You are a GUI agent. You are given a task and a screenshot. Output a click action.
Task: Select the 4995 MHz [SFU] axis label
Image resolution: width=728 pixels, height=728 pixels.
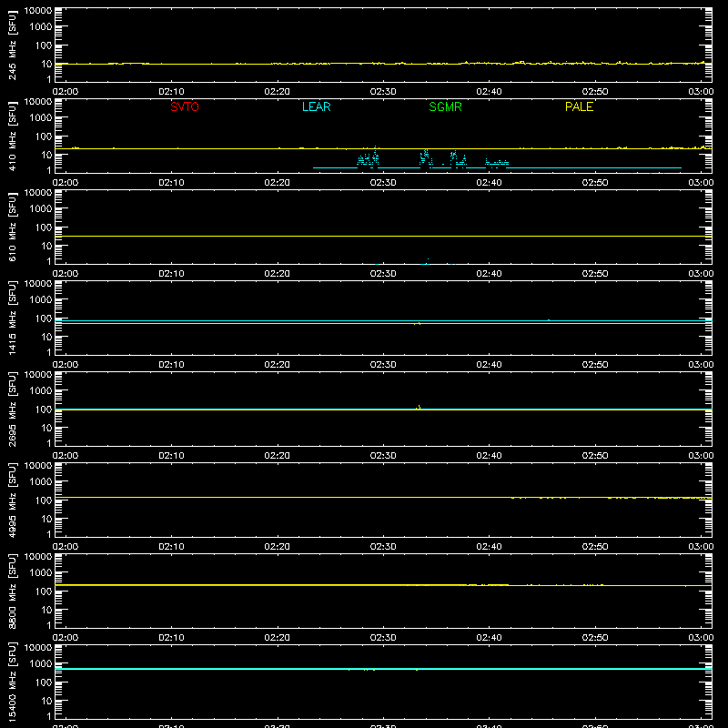[x=12, y=500]
